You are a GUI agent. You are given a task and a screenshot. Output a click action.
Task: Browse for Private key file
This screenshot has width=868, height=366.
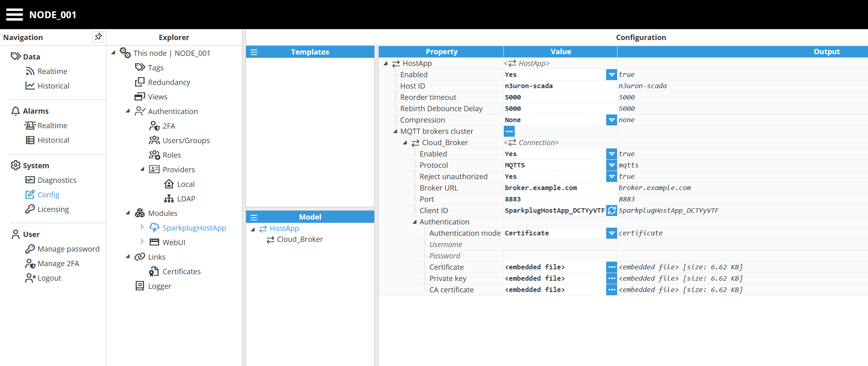click(611, 278)
